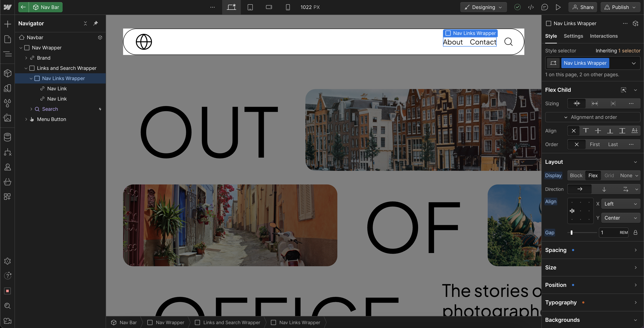Screen dimensions: 644x328
Task: Pin the Navigator panel
Action: pyautogui.click(x=95, y=23)
